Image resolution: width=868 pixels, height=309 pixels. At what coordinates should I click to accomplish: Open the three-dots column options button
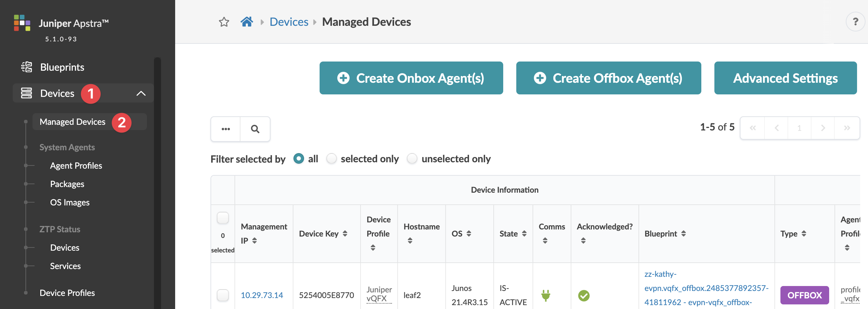[x=226, y=129]
